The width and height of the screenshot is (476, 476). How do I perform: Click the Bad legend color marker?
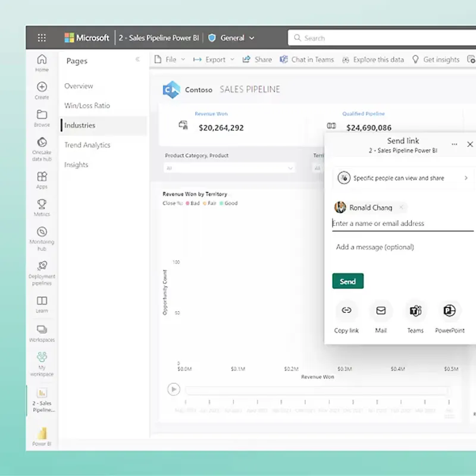(x=187, y=203)
